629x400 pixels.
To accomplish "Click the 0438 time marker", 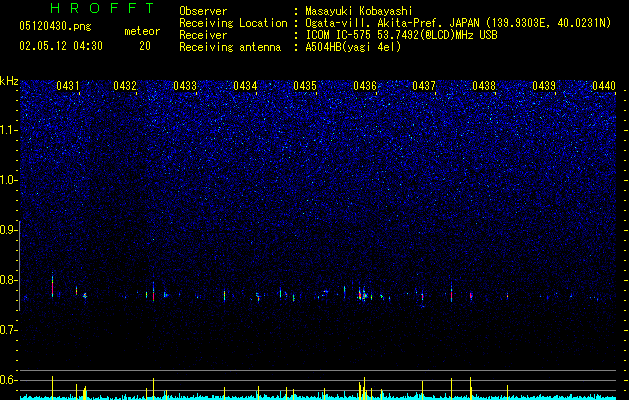I will pos(484,86).
